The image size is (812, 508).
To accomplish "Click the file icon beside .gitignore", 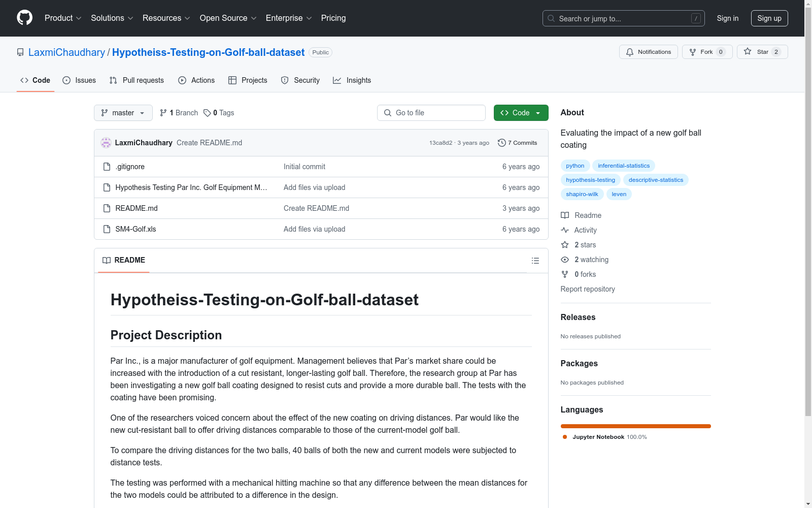I will click(107, 167).
